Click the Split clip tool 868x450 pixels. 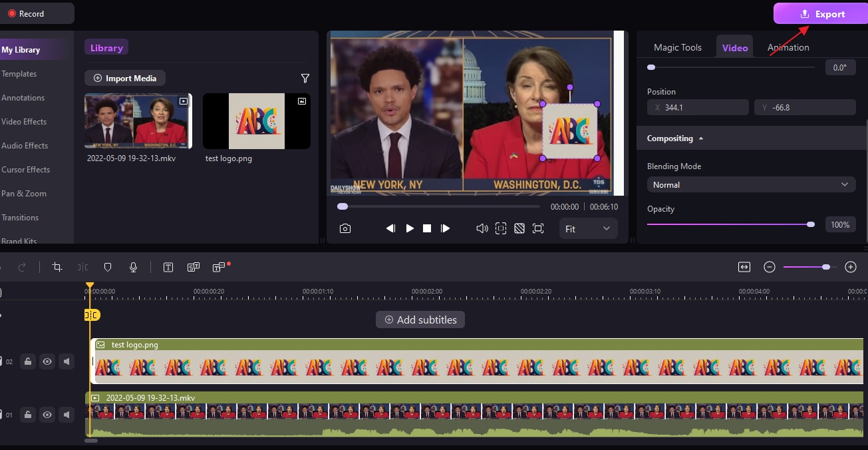82,267
